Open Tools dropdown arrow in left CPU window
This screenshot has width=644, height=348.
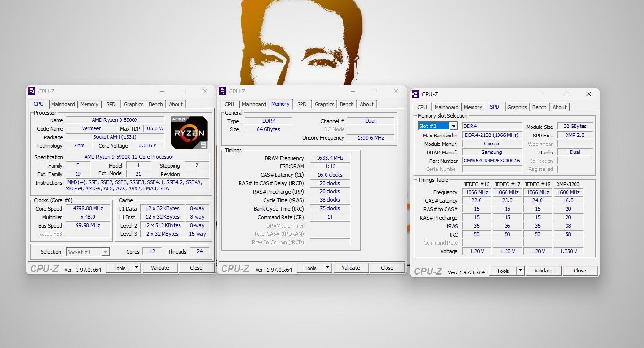click(x=137, y=268)
